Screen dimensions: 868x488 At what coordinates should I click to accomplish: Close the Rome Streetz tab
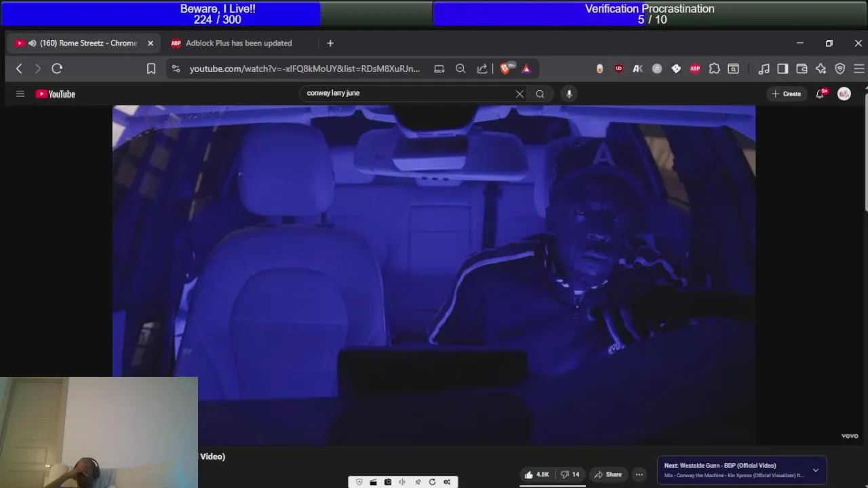click(x=151, y=43)
